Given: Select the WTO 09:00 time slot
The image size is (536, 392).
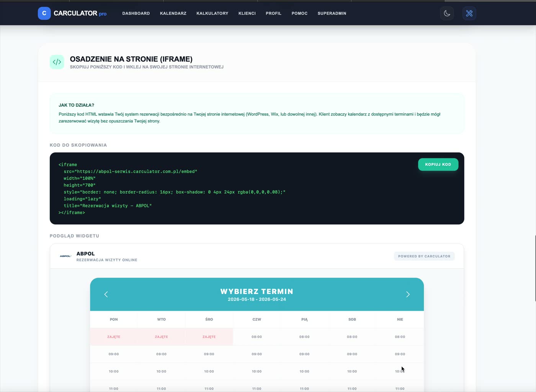Looking at the screenshot, I should [162, 354].
